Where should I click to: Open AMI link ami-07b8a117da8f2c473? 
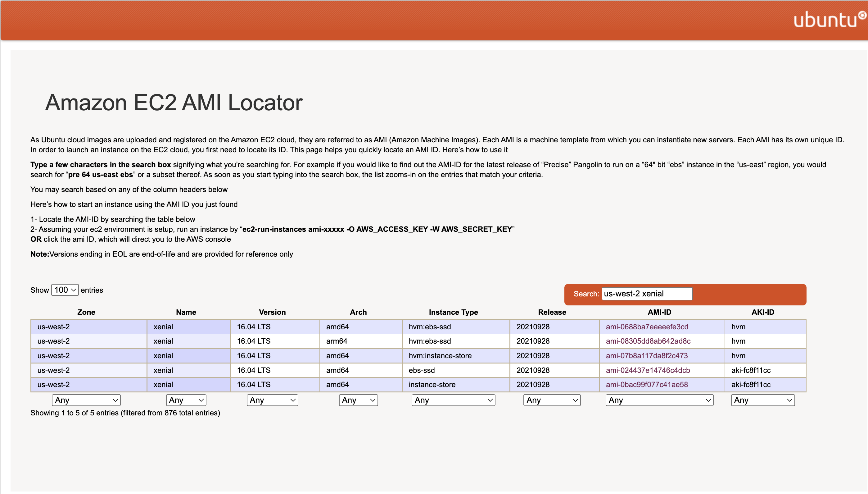click(647, 355)
